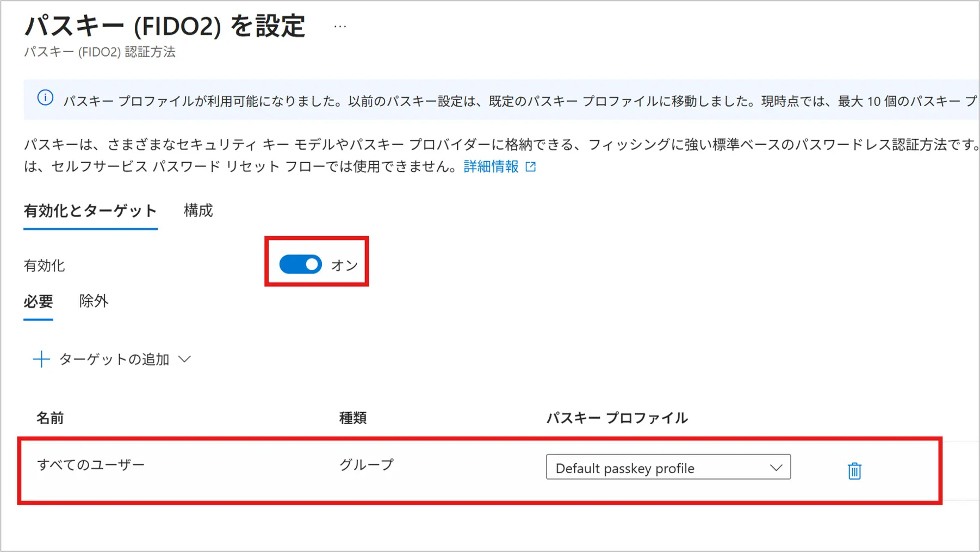This screenshot has height=552, width=980.
Task: Switch to the 除外 tab
Action: coord(94,301)
